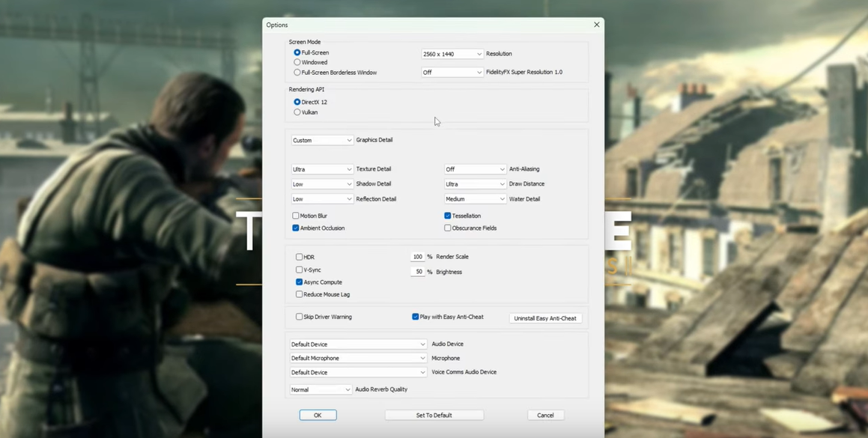The image size is (868, 438).
Task: Open the Microphone device dropdown
Action: point(358,359)
